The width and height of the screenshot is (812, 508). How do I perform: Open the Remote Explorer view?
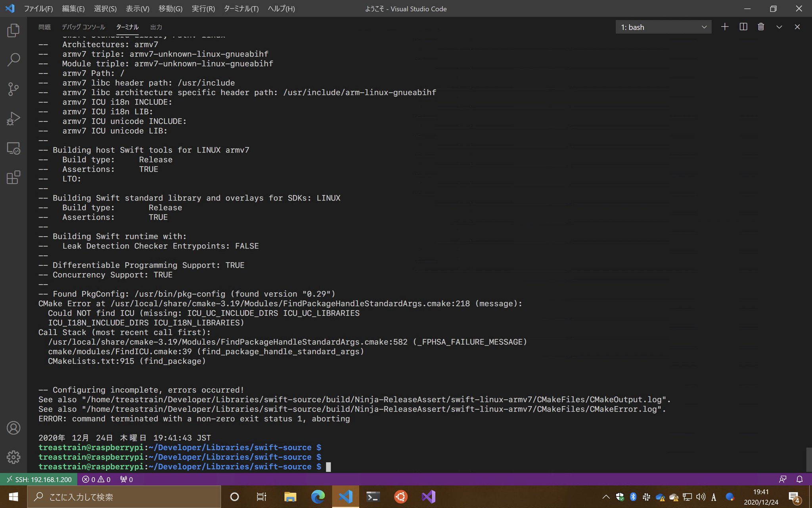(13, 148)
